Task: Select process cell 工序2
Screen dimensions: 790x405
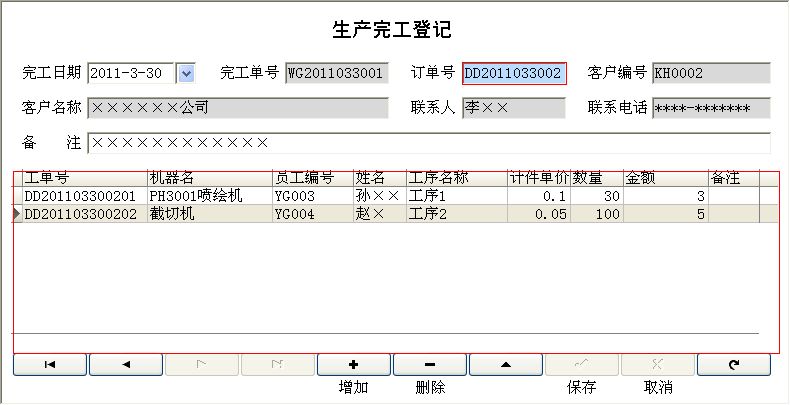Action: pos(457,214)
